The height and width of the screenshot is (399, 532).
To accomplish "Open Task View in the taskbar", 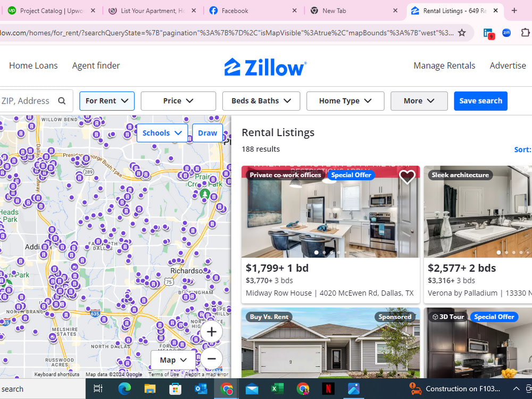I will pyautogui.click(x=98, y=388).
